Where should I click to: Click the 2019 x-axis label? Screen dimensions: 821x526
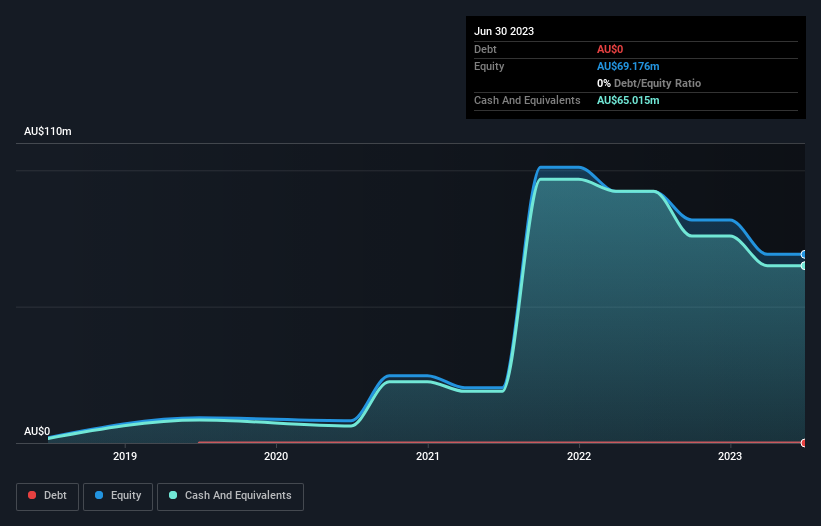125,456
